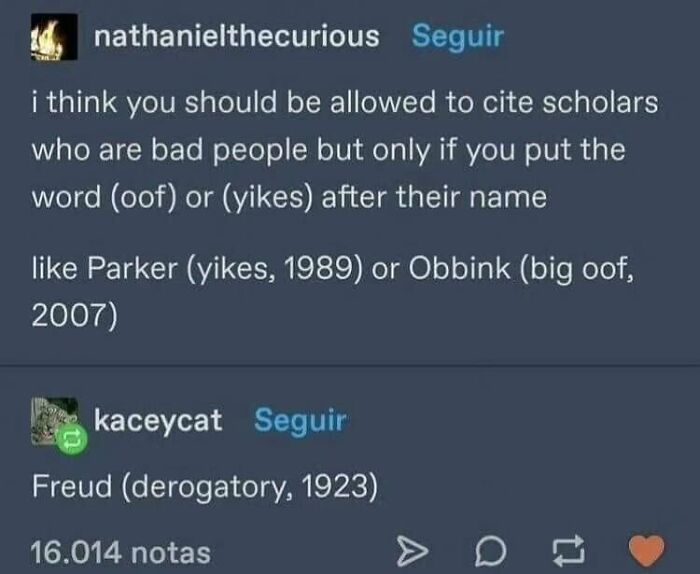This screenshot has height=574, width=700.
Task: Click the name "Obbink" in the post
Action: click(x=459, y=268)
